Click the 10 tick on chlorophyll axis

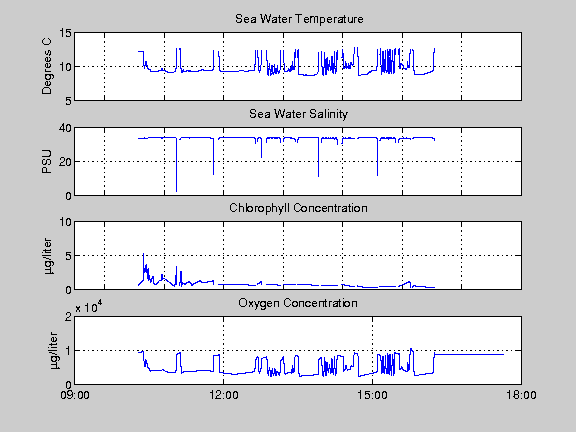pyautogui.click(x=65, y=222)
